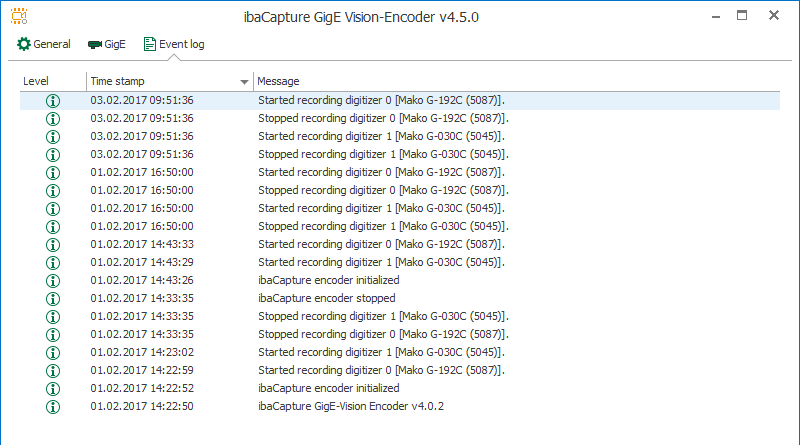Click the info icon of the 14:22:50 v4.0.2 row
The height and width of the screenshot is (445, 800).
[x=53, y=407]
